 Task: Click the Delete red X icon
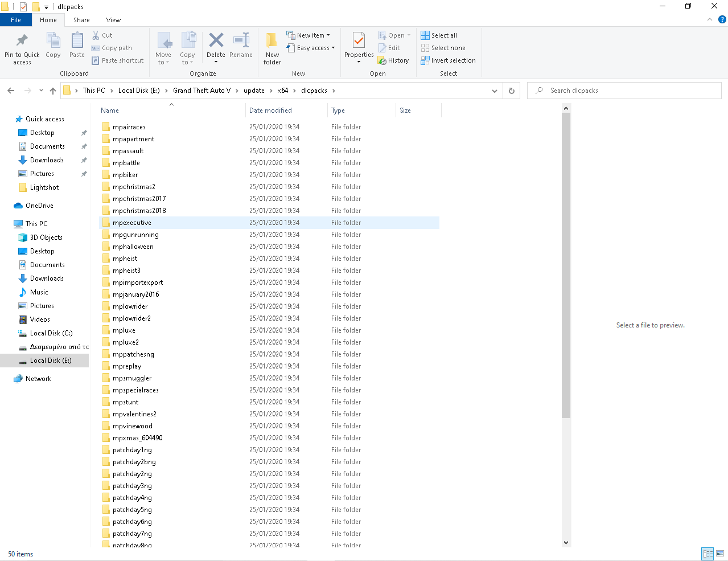click(x=216, y=40)
